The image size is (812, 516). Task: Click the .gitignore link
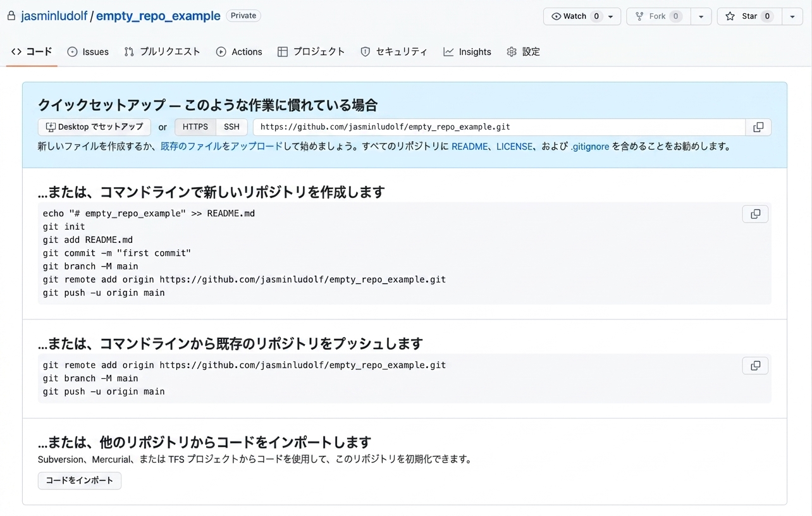[590, 147]
